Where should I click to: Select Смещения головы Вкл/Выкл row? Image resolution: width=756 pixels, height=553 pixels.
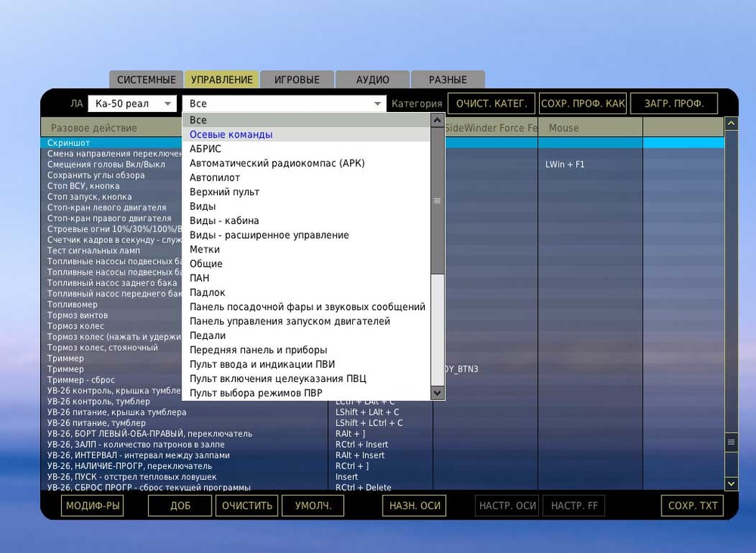[383, 165]
